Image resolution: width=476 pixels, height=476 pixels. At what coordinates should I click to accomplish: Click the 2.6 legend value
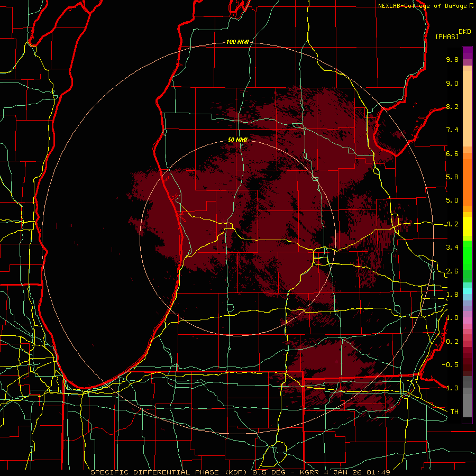pos(452,271)
